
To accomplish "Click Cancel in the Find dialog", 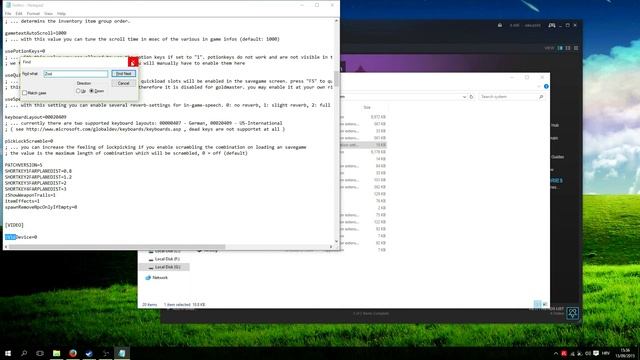I will click(124, 83).
